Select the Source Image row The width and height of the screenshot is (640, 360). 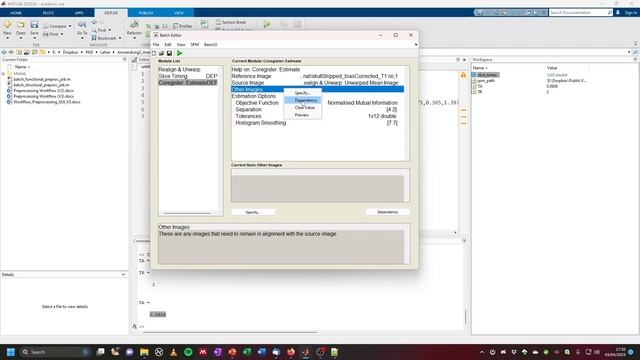[318, 83]
